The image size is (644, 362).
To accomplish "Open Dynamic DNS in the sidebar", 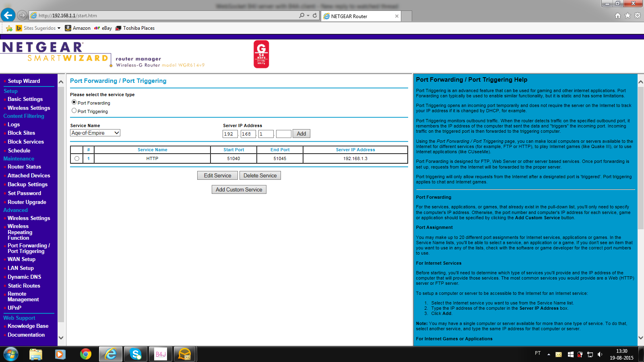I will (x=24, y=277).
